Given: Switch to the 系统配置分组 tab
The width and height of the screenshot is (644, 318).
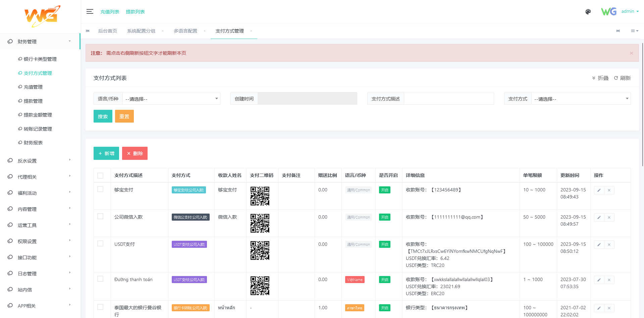Looking at the screenshot, I should point(141,31).
